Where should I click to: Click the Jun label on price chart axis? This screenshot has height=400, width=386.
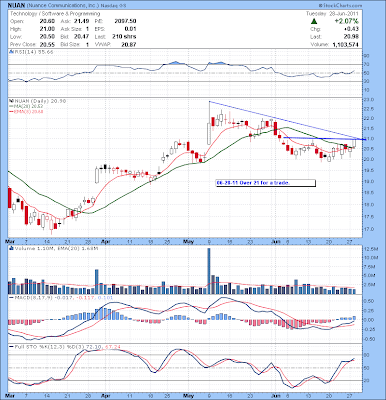click(275, 240)
